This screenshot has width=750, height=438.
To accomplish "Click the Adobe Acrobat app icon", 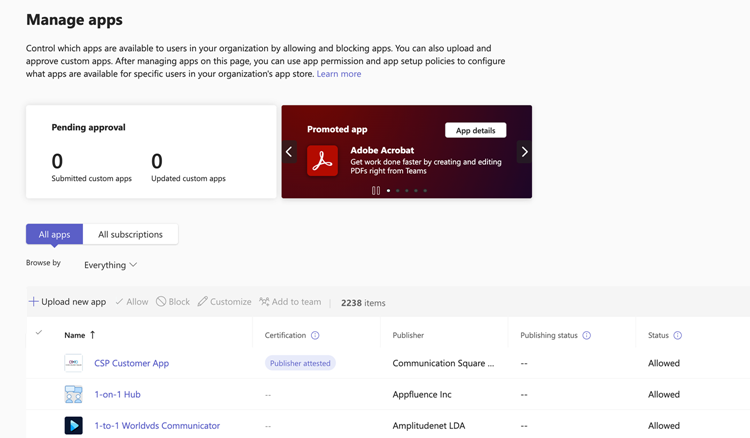I will 322,161.
